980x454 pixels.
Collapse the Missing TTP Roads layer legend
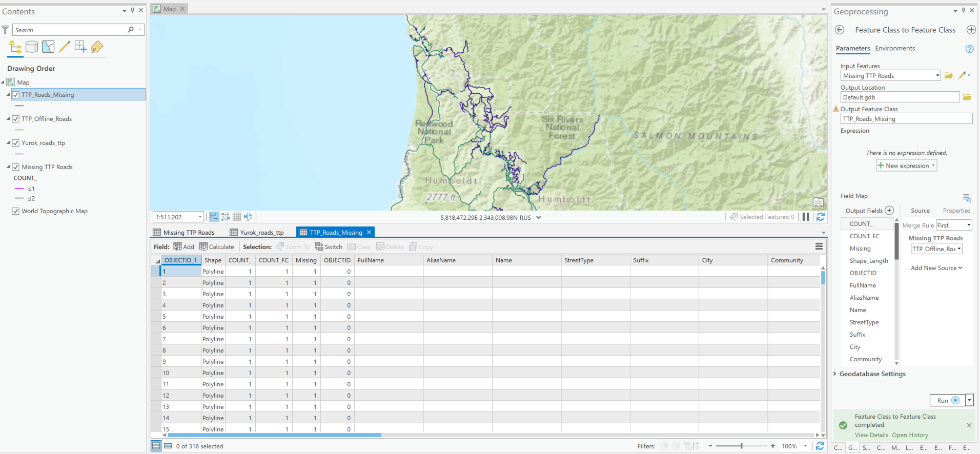tap(8, 167)
